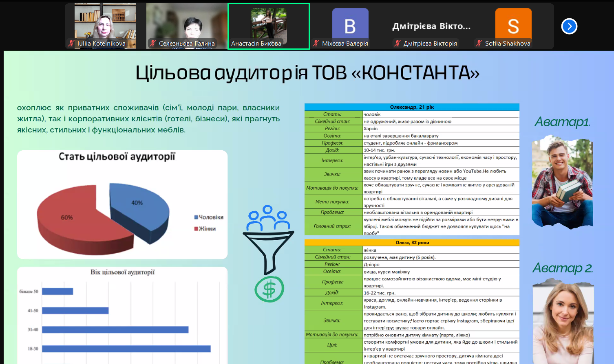Image resolution: width=614 pixels, height=364 pixels.
Task: Click the 41-50 age bar
Action: tap(75, 311)
